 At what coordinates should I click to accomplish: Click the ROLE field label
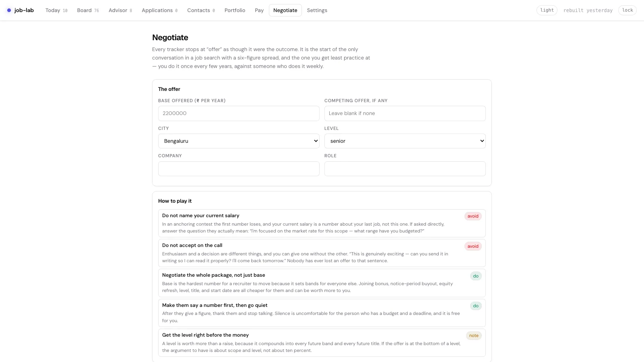330,156
